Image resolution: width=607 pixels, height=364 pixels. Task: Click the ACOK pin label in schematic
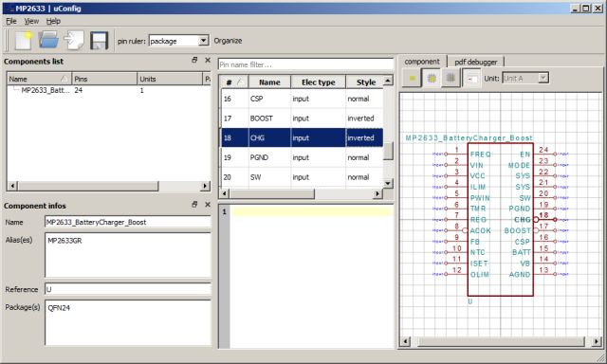(481, 230)
